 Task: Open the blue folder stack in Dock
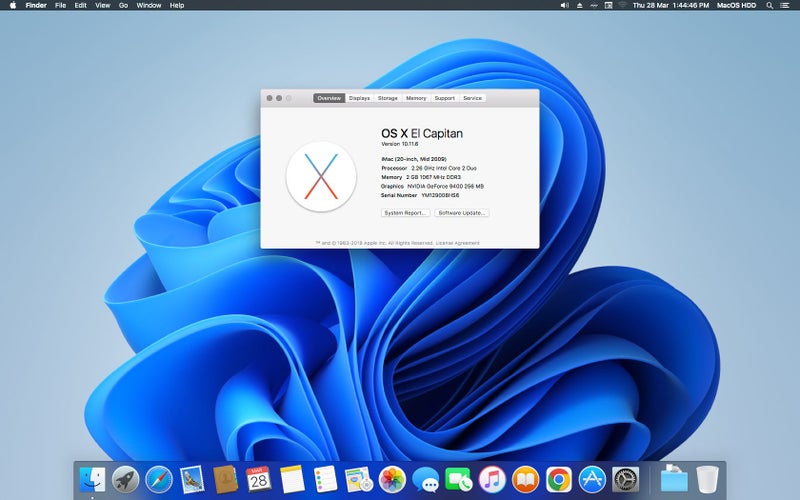674,479
